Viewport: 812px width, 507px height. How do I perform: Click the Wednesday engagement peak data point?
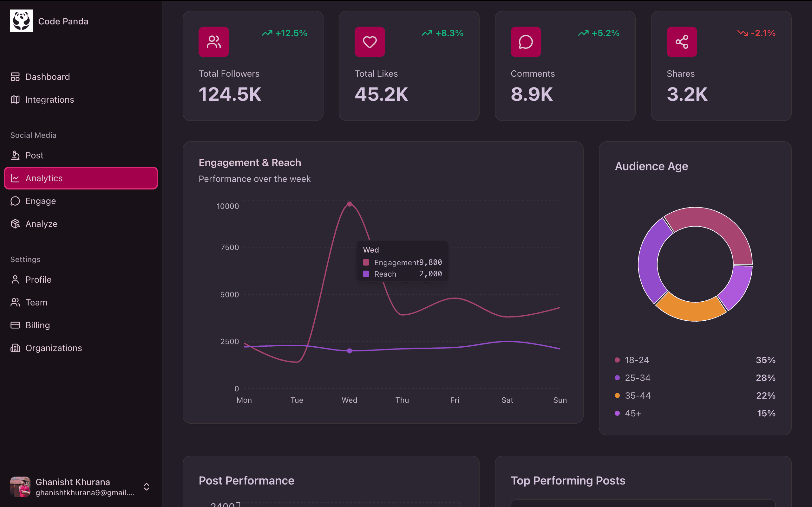[349, 204]
